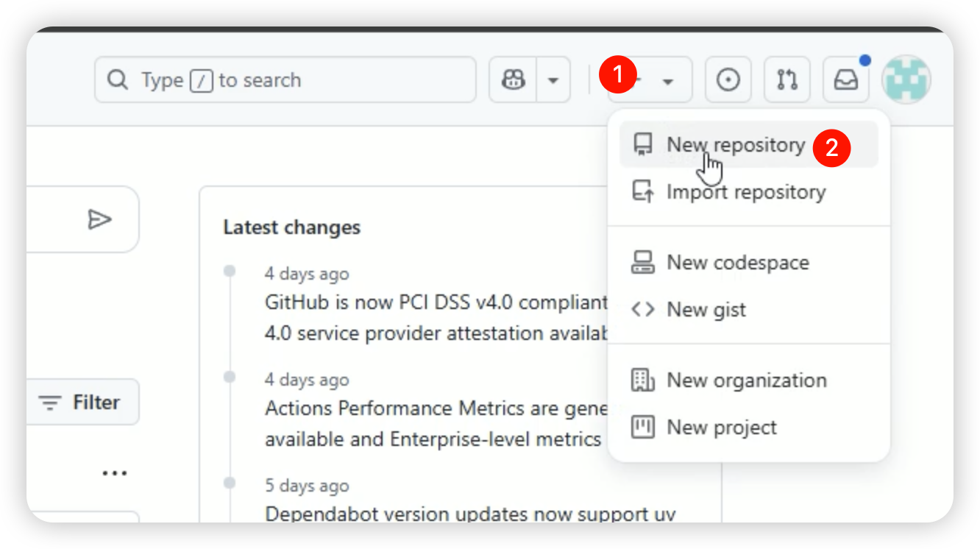Open Dependabot version updates changelog link
980x549 pixels.
pos(469,513)
